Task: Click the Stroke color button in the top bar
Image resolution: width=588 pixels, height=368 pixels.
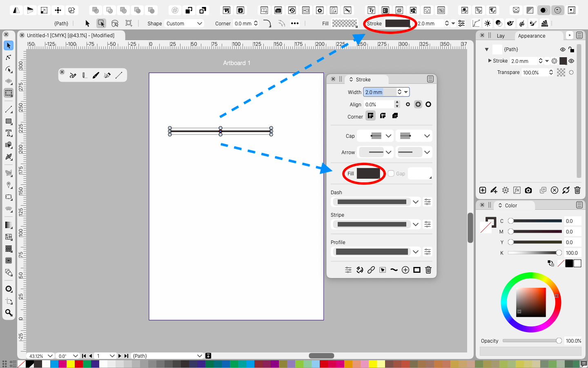Action: pyautogui.click(x=397, y=24)
